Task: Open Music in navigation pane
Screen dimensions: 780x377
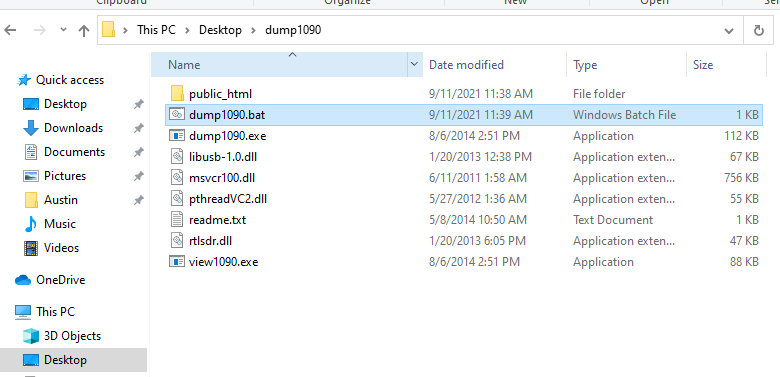Action: pos(60,224)
